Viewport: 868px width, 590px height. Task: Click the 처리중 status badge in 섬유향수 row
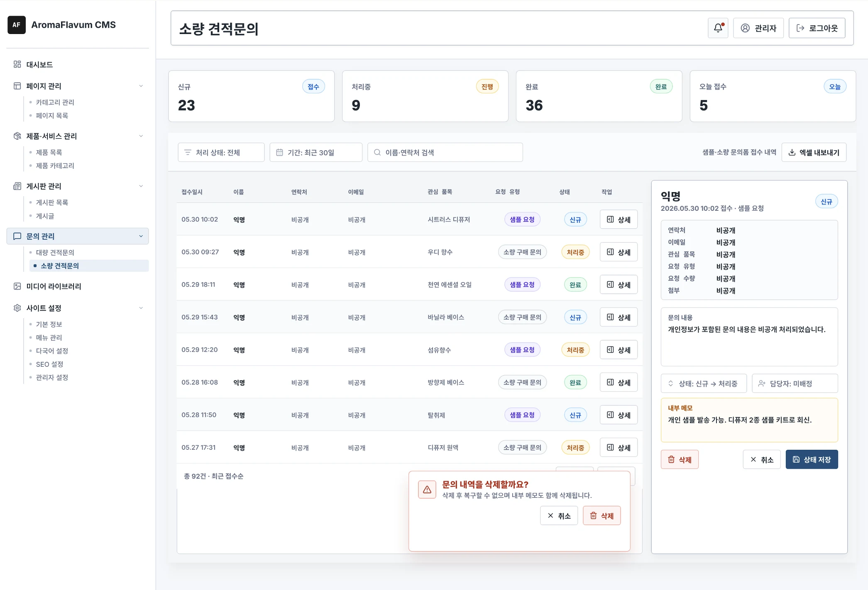coord(575,350)
